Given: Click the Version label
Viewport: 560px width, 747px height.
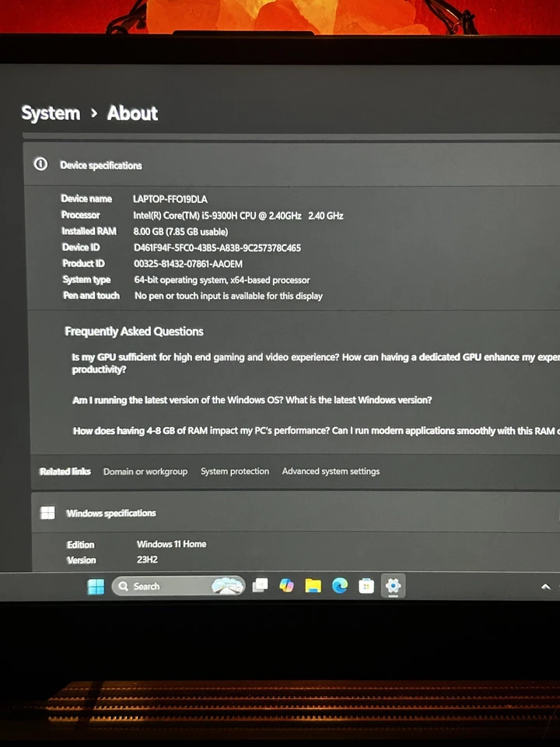Looking at the screenshot, I should click(82, 560).
